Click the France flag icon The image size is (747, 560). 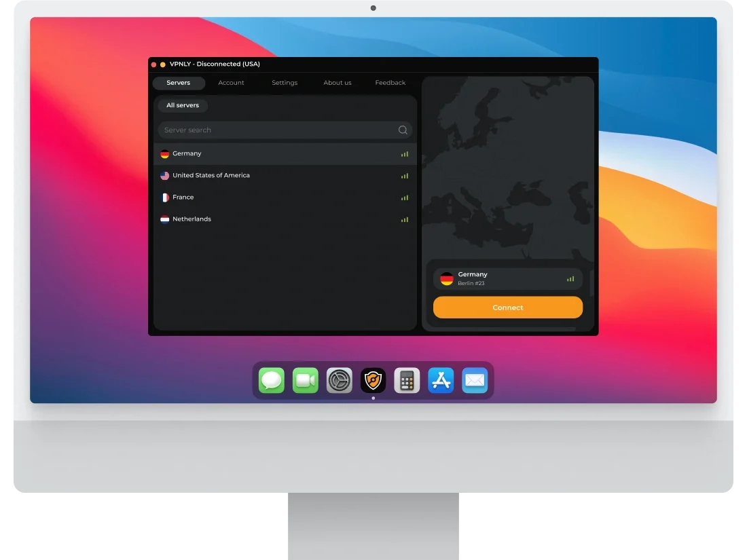164,198
